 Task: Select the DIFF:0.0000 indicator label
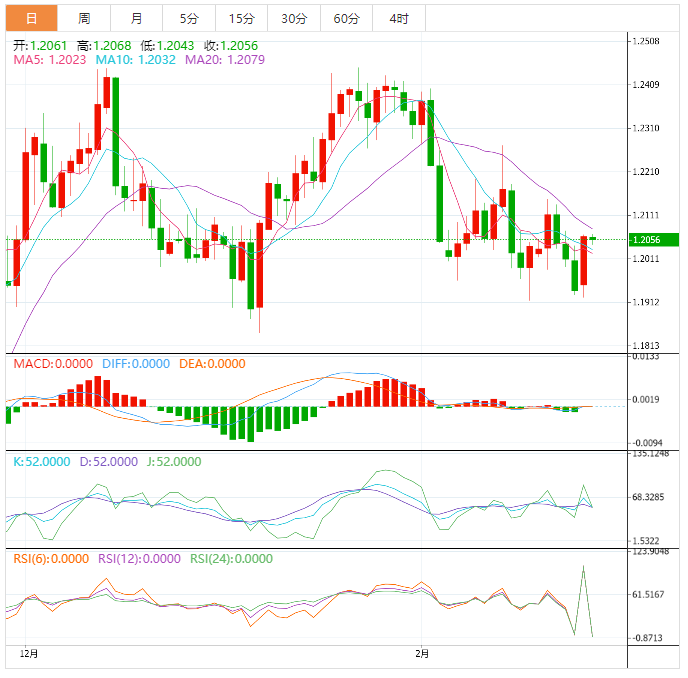click(135, 364)
